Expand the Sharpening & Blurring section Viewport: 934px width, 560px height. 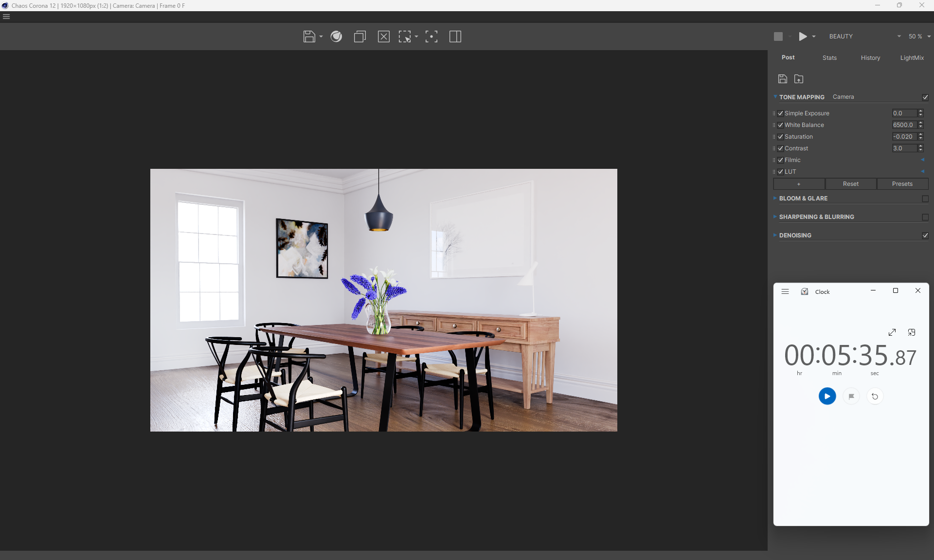coord(816,217)
